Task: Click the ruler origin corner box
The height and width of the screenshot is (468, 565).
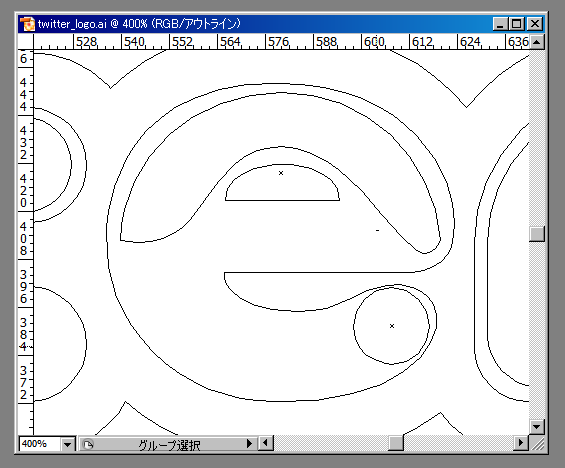Action: pos(26,42)
